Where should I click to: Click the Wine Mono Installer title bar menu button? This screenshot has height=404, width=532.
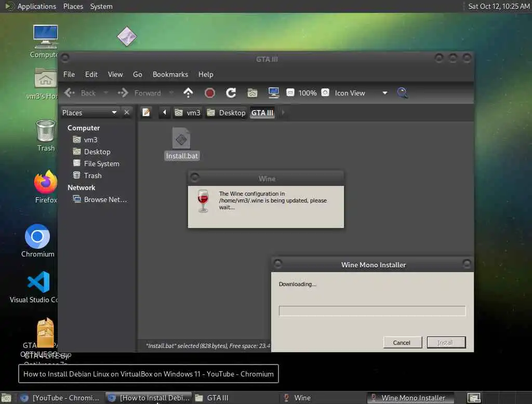[277, 264]
